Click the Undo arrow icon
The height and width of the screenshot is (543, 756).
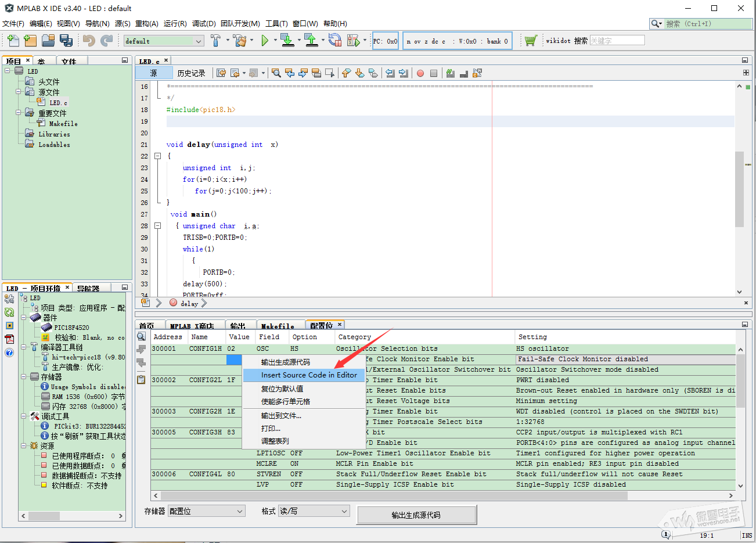click(89, 40)
